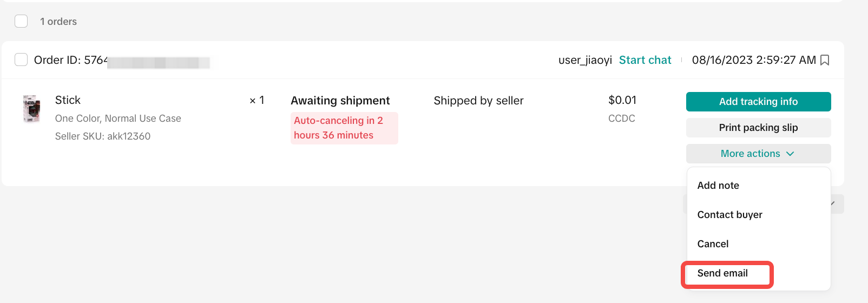Image resolution: width=868 pixels, height=303 pixels.
Task: Select the checkbox next to Order ID
Action: (21, 60)
